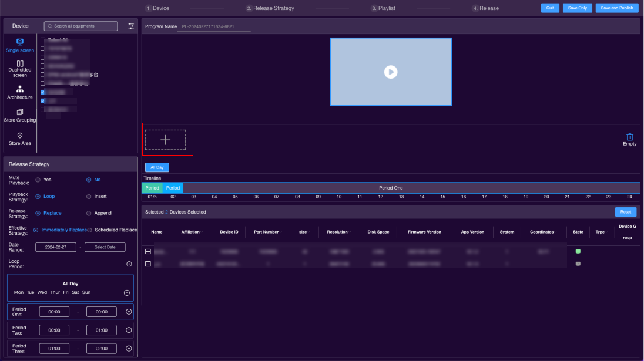The height and width of the screenshot is (361, 644).
Task: Go to step 4 Release
Action: coord(485,8)
